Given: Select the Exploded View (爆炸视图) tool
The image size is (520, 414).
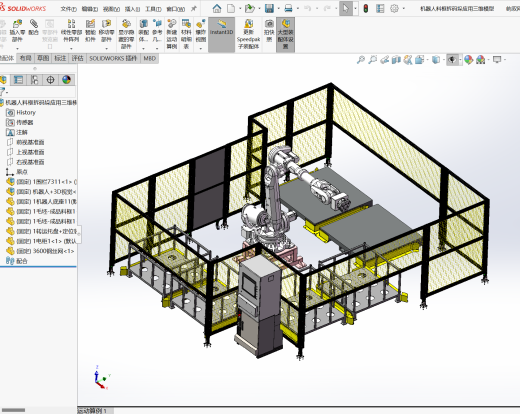Looking at the screenshot, I should point(201,31).
